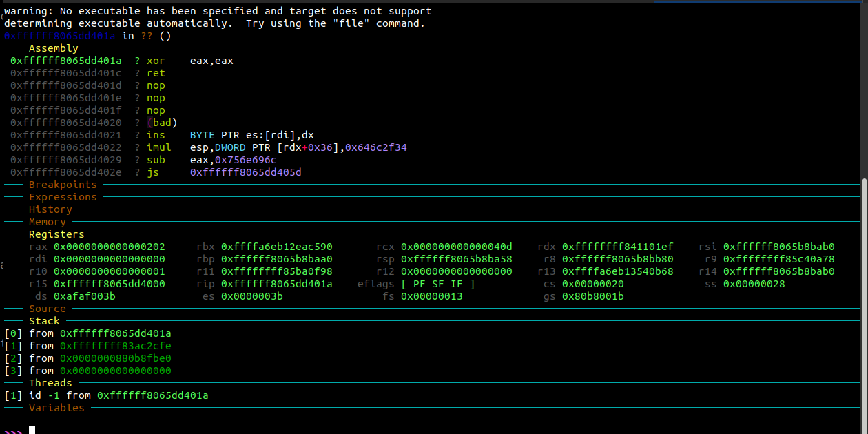
Task: Click the rip register value
Action: click(277, 284)
